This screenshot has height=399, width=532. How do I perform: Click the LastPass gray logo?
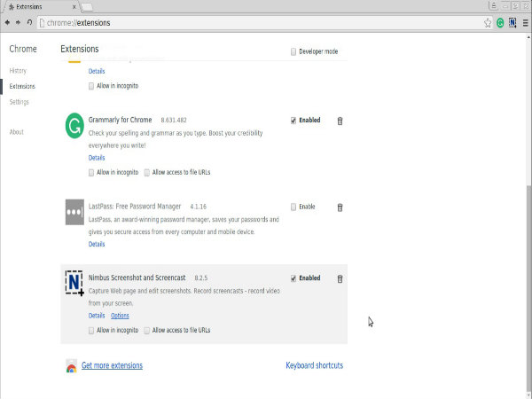74,212
